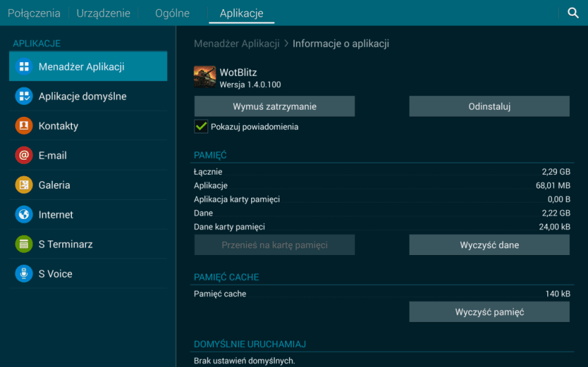Tap the Wyczyść dane button
The width and height of the screenshot is (588, 367).
click(489, 245)
